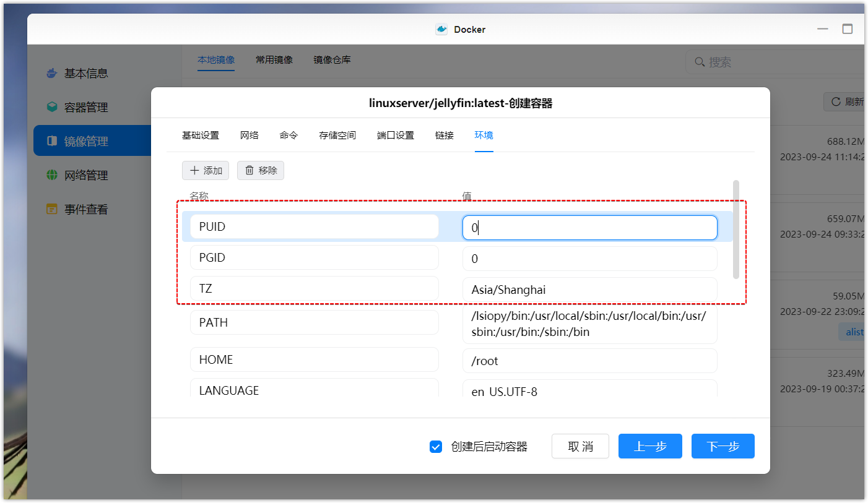Click the 取消 button
Viewport: 868px width, 503px height.
[x=580, y=446]
